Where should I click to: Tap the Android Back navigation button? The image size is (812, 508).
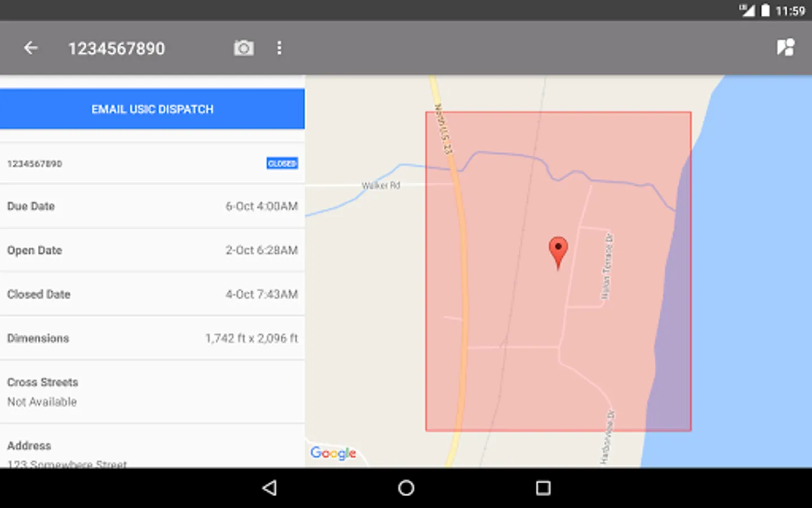coord(270,488)
